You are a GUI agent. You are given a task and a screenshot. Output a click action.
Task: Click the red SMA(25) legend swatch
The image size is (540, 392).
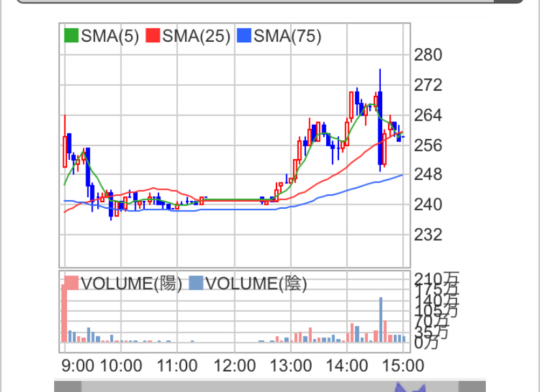(153, 36)
